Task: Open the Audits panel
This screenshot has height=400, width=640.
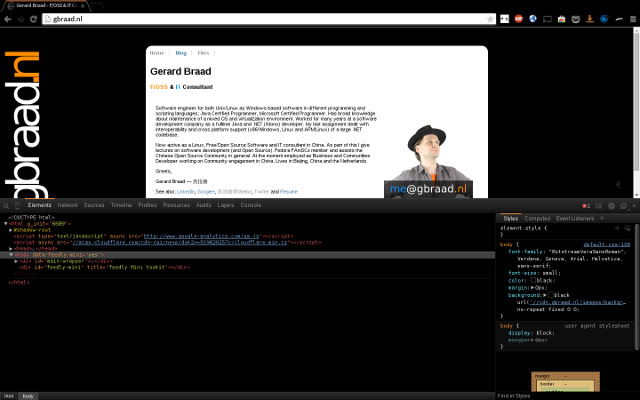Action: pyautogui.click(x=204, y=205)
